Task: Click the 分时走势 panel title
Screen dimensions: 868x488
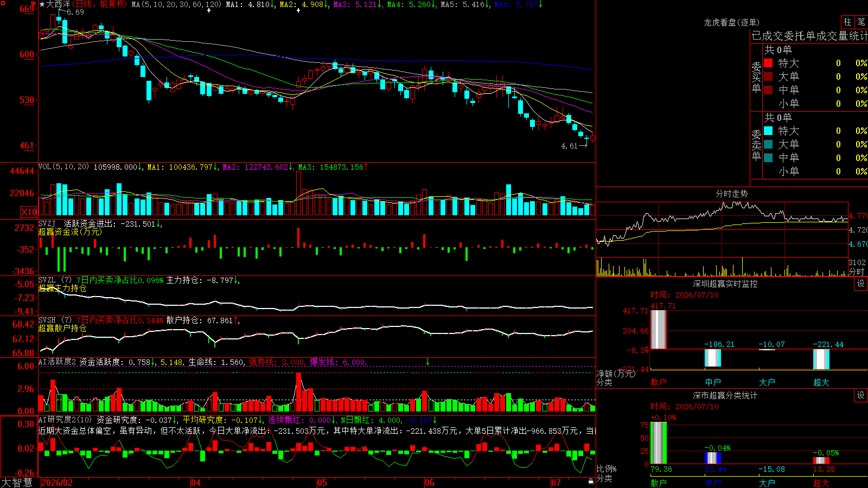Action: pos(732,194)
